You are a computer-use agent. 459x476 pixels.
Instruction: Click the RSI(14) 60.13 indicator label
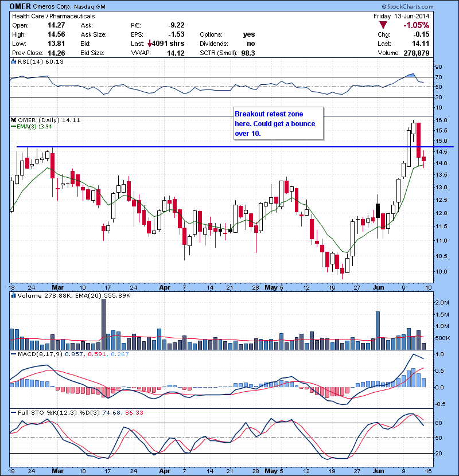click(41, 61)
